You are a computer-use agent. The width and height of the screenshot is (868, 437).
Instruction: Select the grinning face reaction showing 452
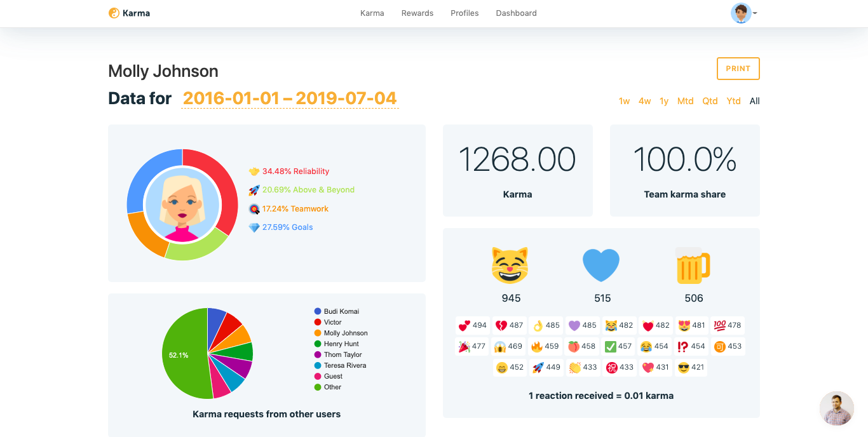[x=510, y=367]
